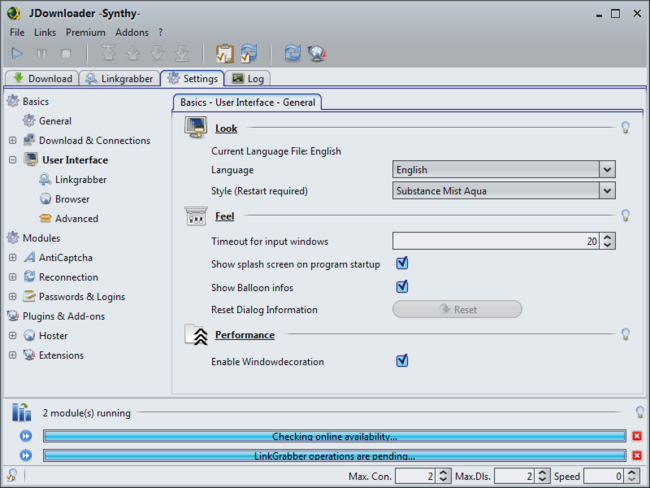650x488 pixels.
Task: Move selected item down arrow icon
Action: 158,53
